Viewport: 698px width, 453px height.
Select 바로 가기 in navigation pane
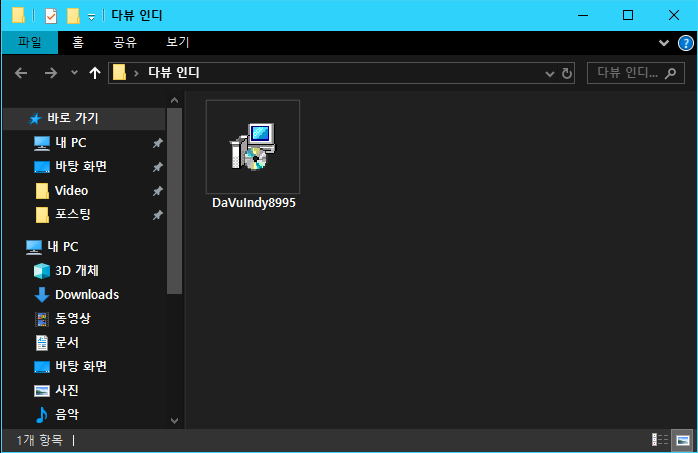84,118
